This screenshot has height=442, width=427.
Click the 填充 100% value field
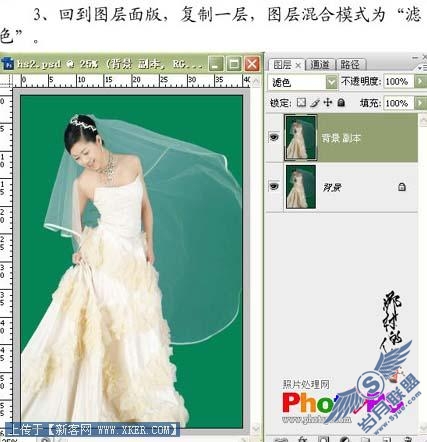(398, 103)
